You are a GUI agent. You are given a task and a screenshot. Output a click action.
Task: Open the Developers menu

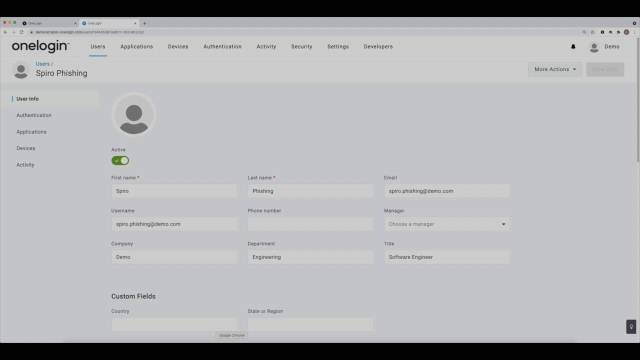[x=378, y=47]
